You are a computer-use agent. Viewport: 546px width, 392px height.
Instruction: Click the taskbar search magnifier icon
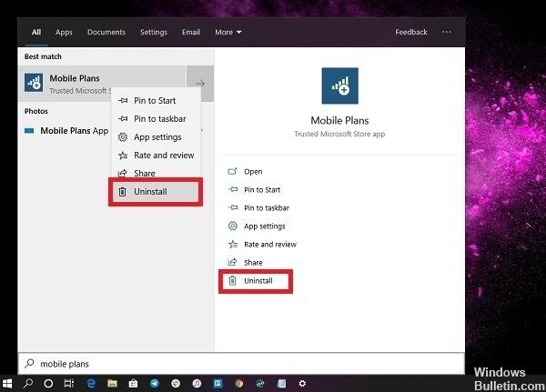(x=27, y=384)
